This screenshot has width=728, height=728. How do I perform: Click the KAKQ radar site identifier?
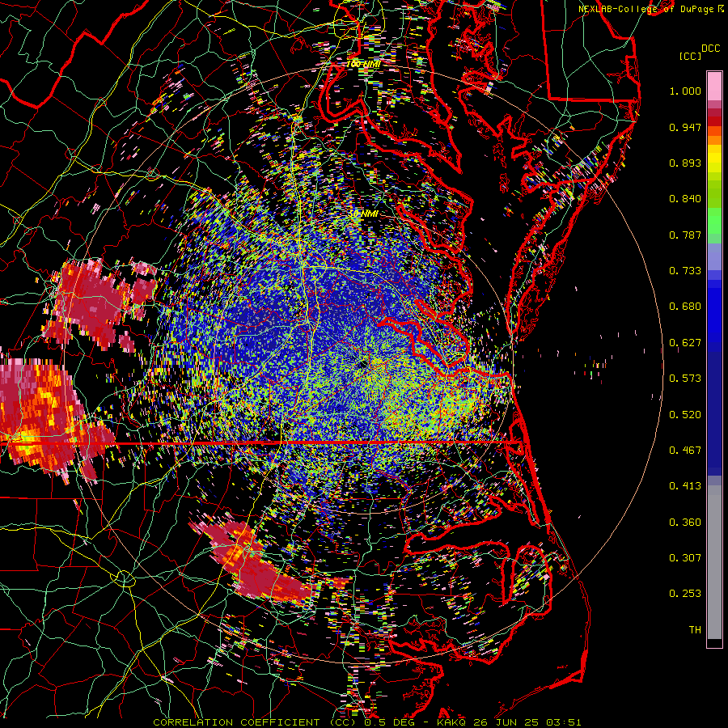click(451, 722)
